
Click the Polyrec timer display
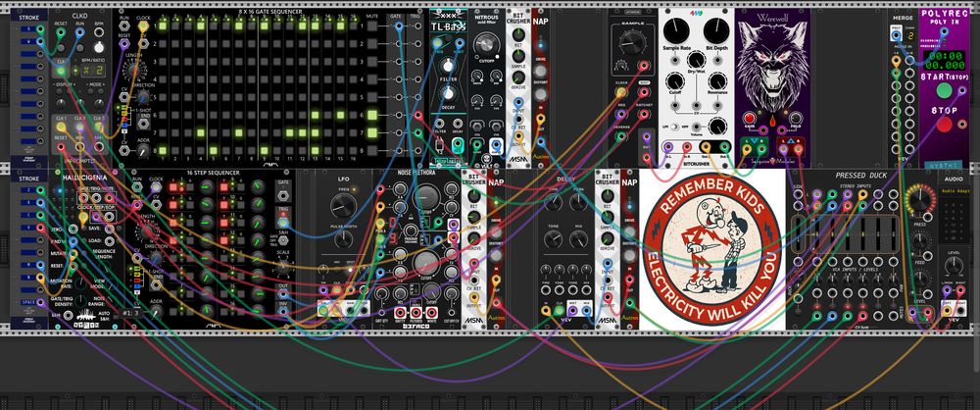(x=944, y=60)
